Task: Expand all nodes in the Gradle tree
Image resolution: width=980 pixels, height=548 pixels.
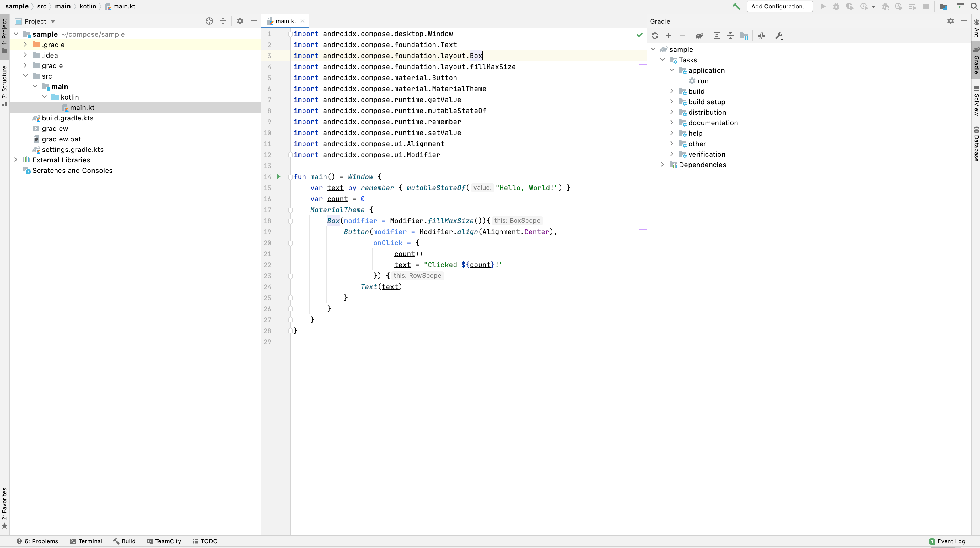Action: pyautogui.click(x=717, y=36)
